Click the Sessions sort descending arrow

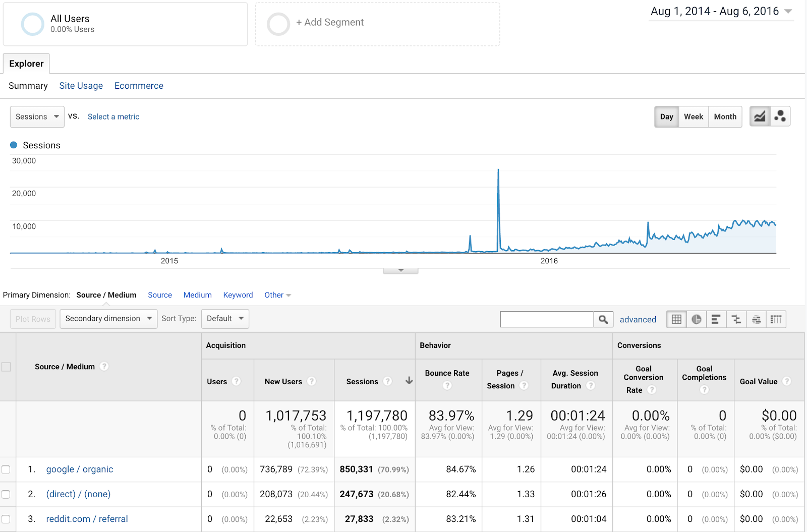click(x=409, y=381)
